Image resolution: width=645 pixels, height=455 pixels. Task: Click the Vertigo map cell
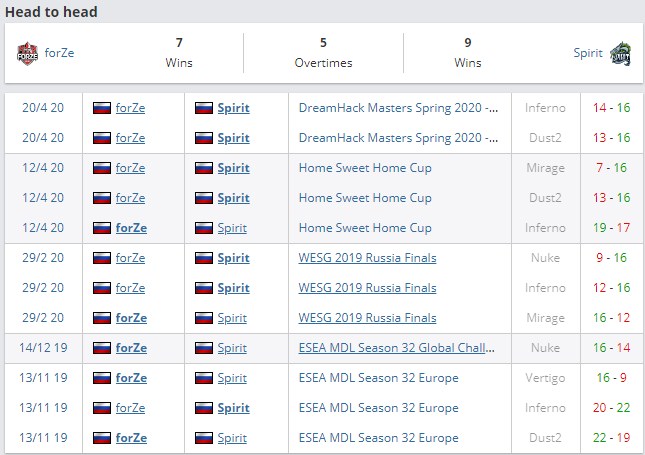[x=546, y=378]
